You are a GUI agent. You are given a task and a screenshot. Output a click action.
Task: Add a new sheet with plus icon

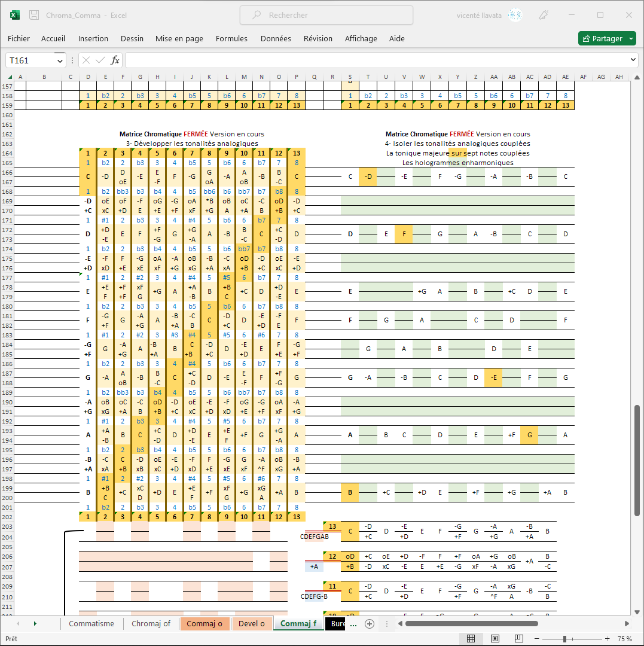[x=370, y=624]
